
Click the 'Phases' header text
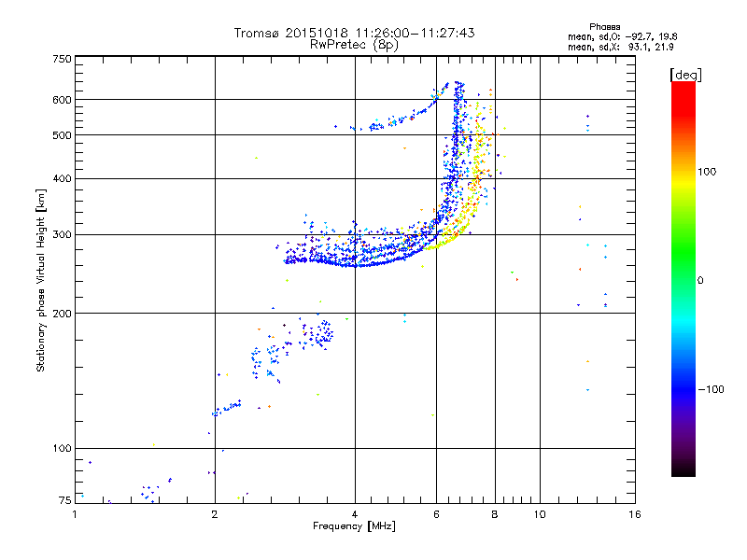[x=604, y=27]
